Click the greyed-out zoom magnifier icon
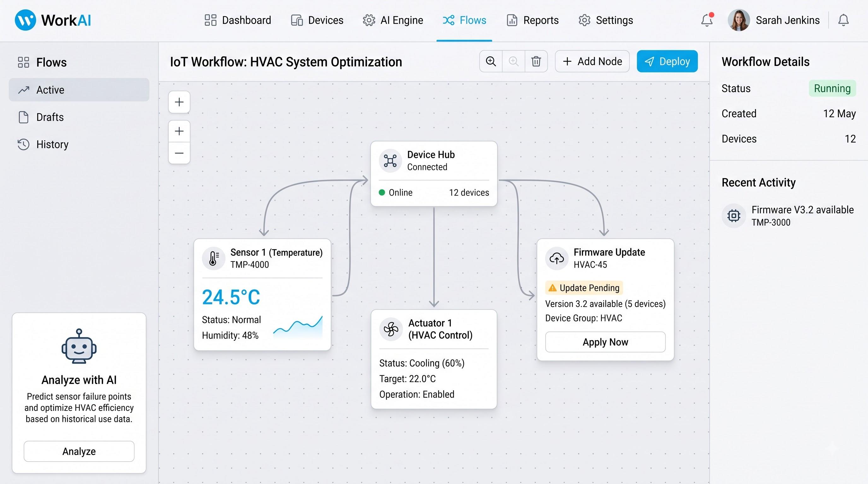The height and width of the screenshot is (484, 868). pyautogui.click(x=513, y=61)
